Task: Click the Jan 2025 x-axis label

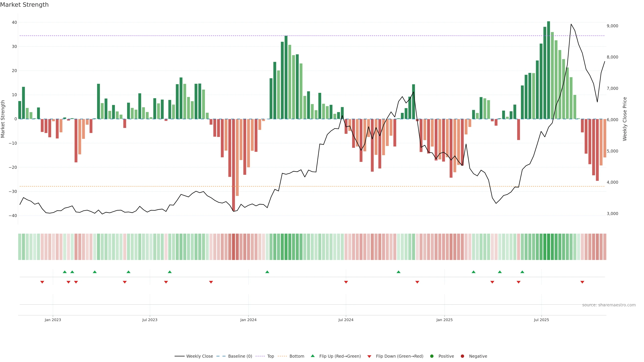Action: pos(444,320)
